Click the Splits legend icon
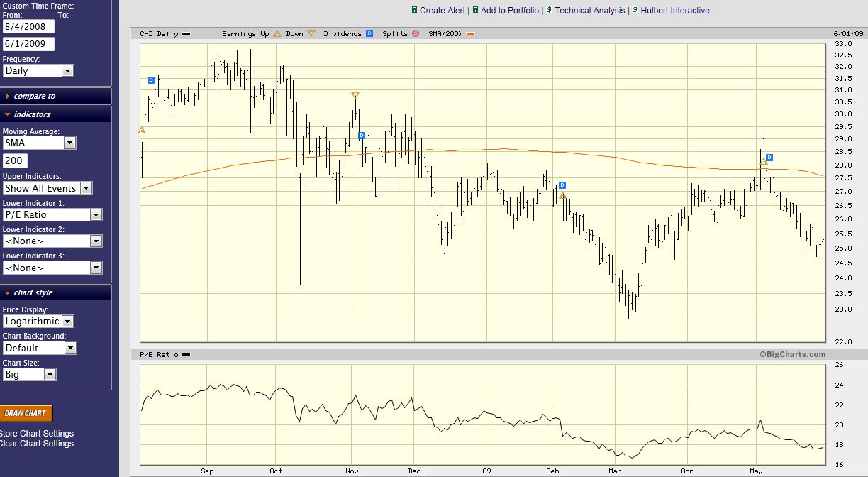 [416, 33]
